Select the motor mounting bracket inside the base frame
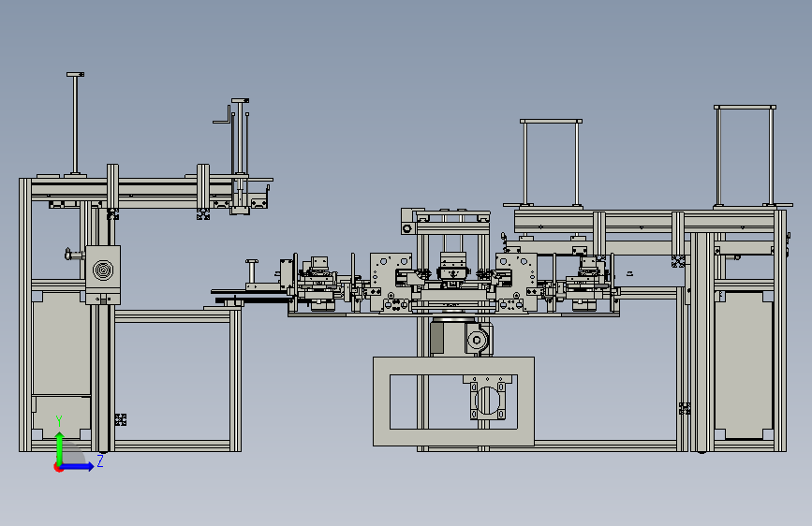The width and height of the screenshot is (812, 526). tap(487, 398)
